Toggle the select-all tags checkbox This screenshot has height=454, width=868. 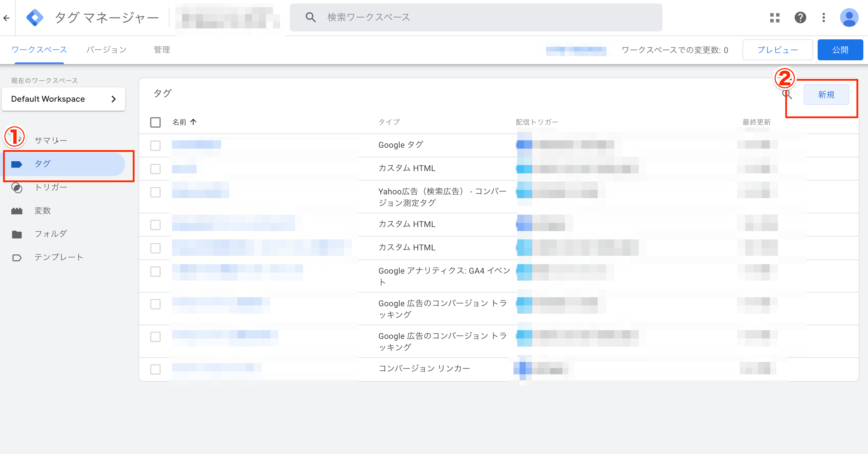click(x=155, y=122)
